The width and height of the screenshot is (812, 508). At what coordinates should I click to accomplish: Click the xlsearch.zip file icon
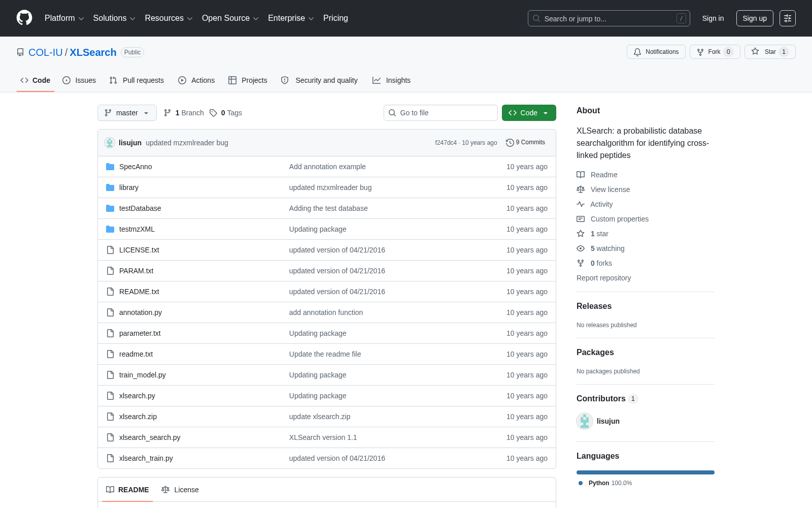click(x=110, y=417)
